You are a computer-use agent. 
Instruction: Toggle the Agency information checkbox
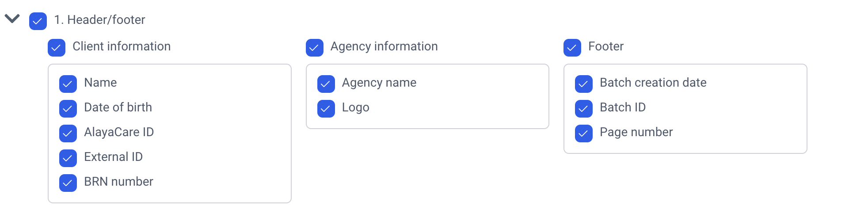(x=314, y=48)
